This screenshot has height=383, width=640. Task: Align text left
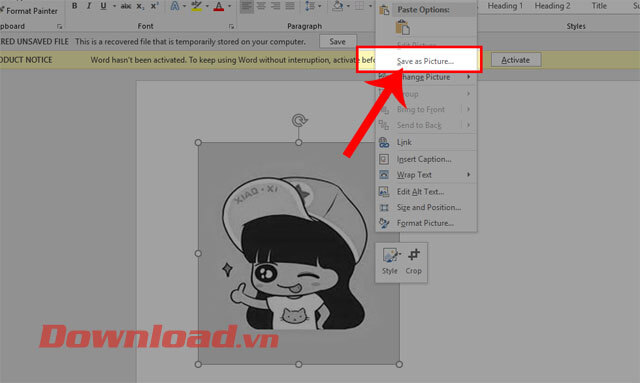click(246, 6)
